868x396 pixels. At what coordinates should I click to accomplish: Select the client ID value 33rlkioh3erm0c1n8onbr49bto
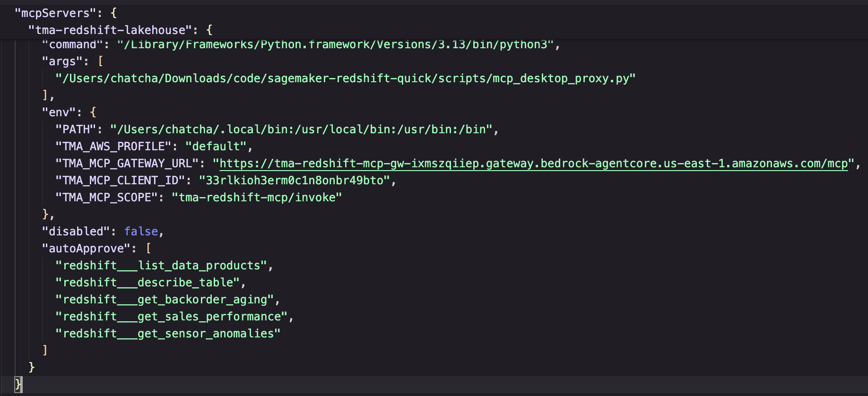tap(295, 181)
